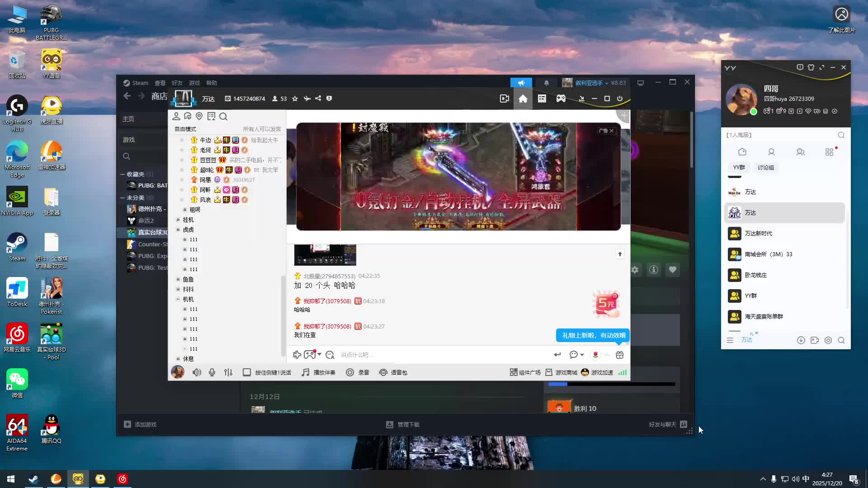The height and width of the screenshot is (488, 868).
Task: Click the home icon in YY channel toolbar
Action: (x=523, y=99)
